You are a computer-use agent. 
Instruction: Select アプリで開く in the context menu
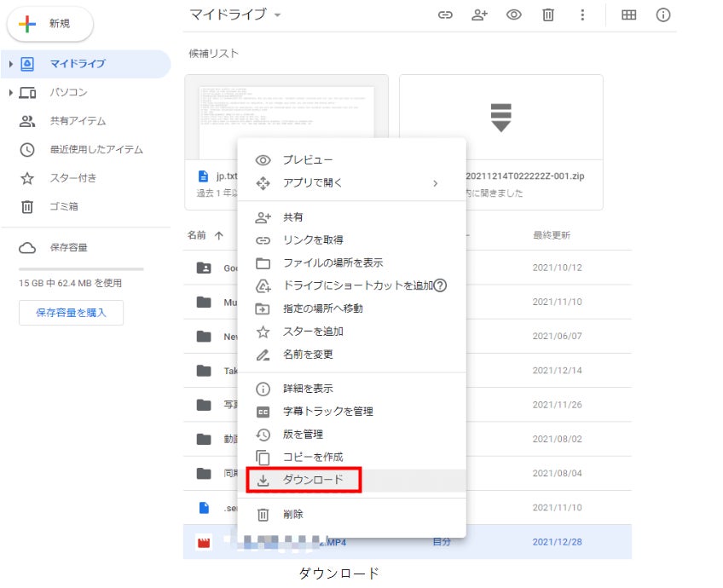coord(352,183)
